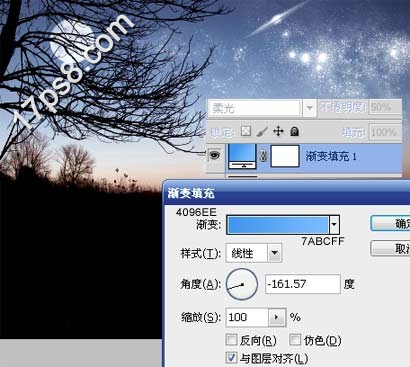Toggle lock transparent pixels icon
The image size is (410, 367).
tap(246, 131)
